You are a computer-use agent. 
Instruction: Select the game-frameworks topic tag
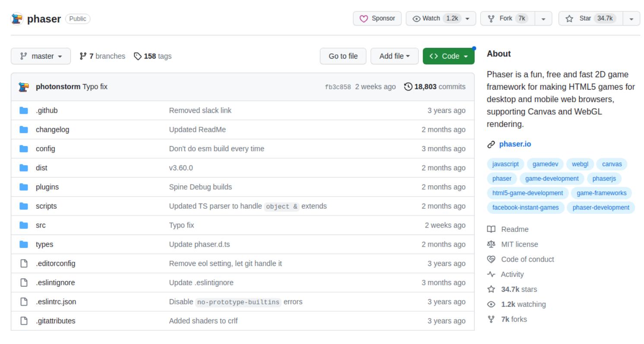601,193
